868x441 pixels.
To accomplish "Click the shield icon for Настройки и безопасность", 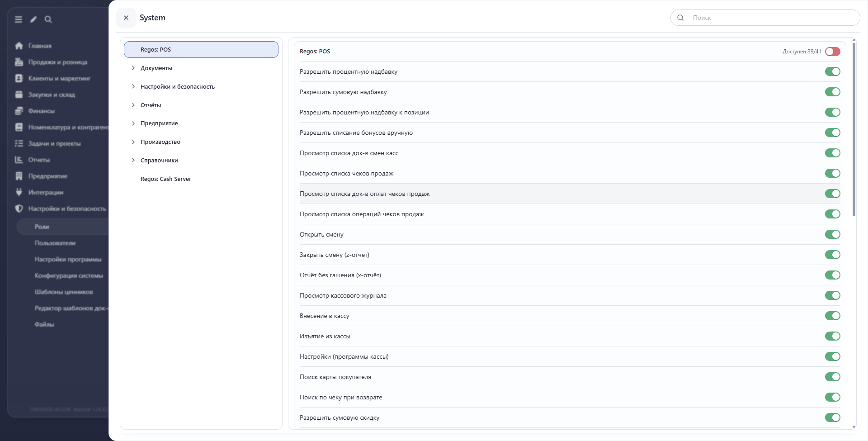I will 19,209.
